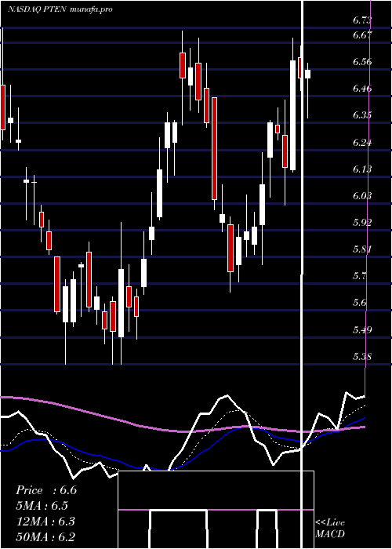Click the 50MA : 6.2 readout
Viewport: 392px width, 549px height.
pyautogui.click(x=45, y=536)
